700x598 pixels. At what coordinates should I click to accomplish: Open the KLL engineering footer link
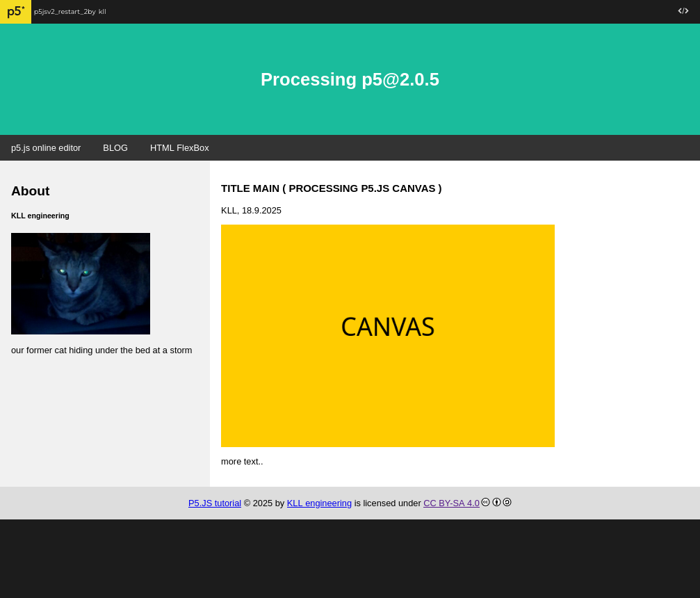pyautogui.click(x=319, y=503)
